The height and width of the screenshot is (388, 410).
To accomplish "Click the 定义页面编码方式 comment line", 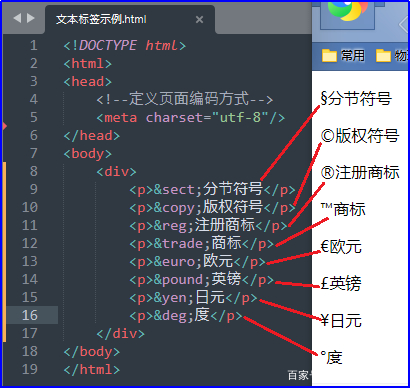I will (x=185, y=99).
